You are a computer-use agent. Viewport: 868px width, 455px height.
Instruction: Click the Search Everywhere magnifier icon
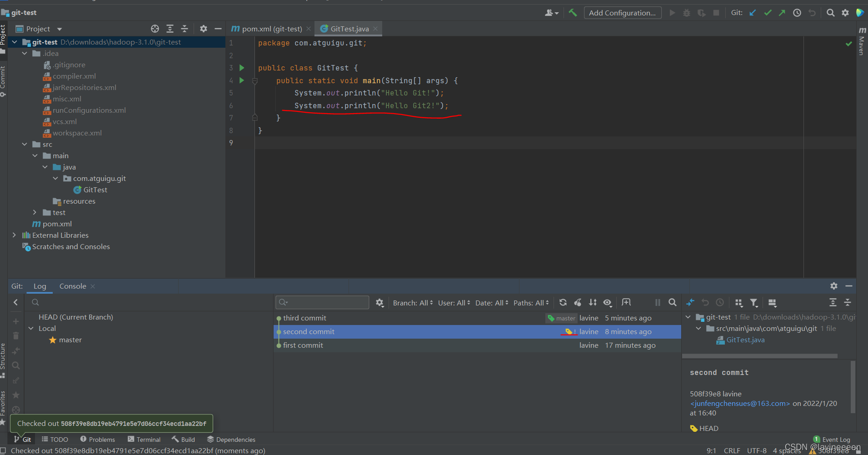tap(830, 13)
